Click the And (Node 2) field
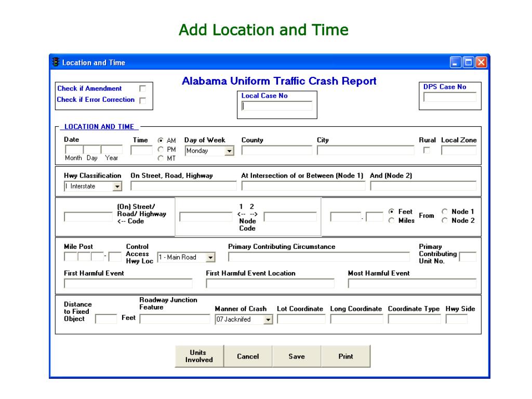The width and height of the screenshot is (532, 399). pos(423,186)
